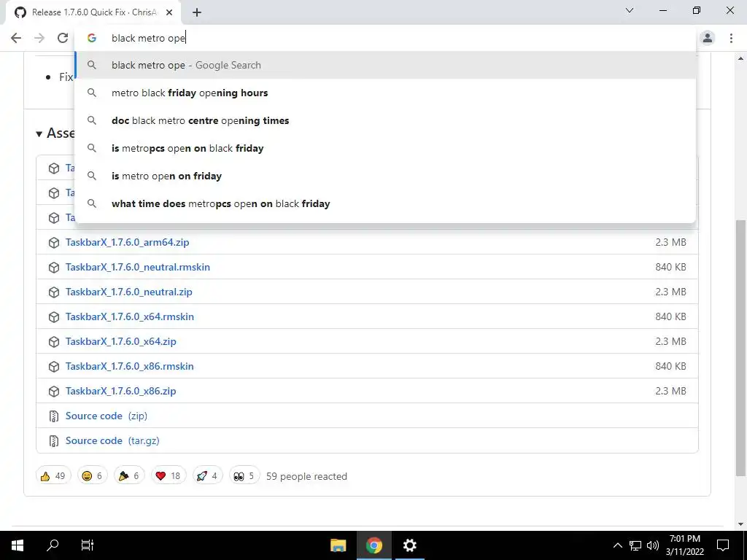Screen dimensions: 747x560
Task: Download TaskbarX_1.7.6.0_x64.zip
Action: [121, 341]
